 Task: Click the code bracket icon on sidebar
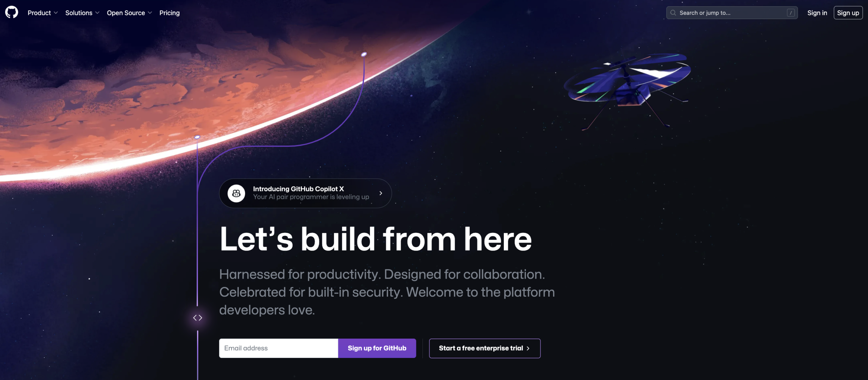click(x=198, y=318)
